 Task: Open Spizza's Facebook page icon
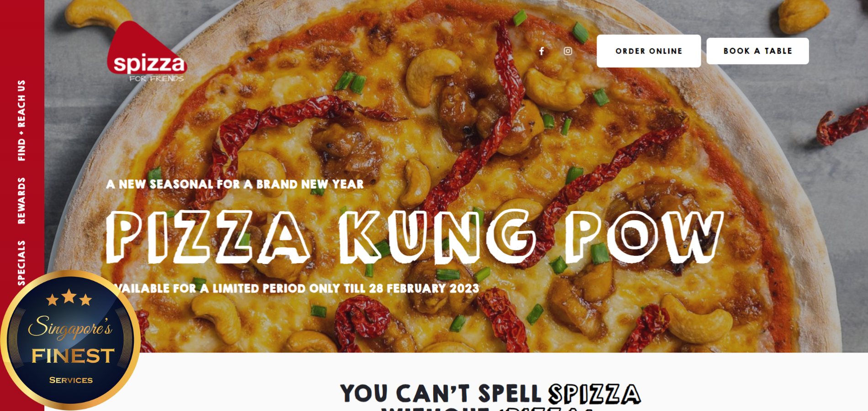click(x=541, y=51)
